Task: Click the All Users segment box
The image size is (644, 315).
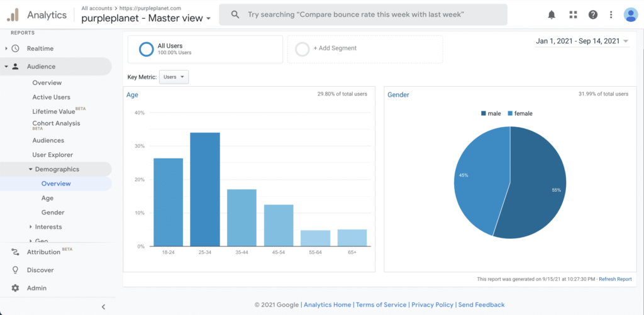Action: pyautogui.click(x=206, y=49)
